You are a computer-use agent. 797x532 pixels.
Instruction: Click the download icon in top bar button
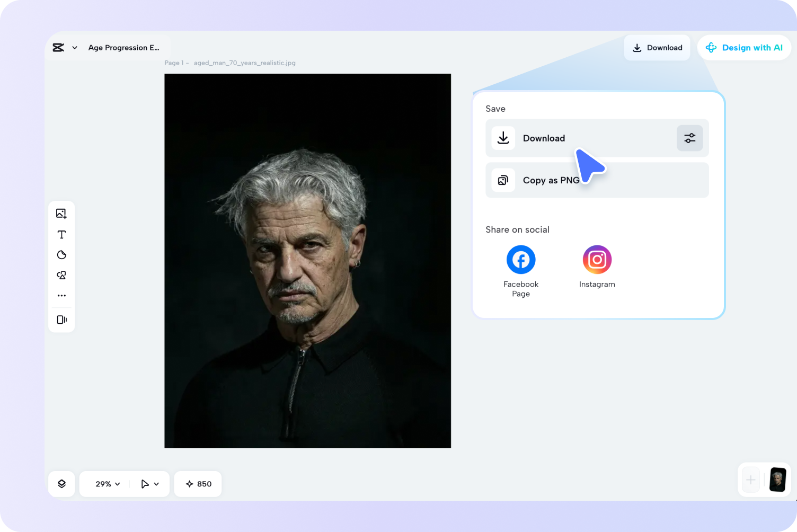click(637, 48)
